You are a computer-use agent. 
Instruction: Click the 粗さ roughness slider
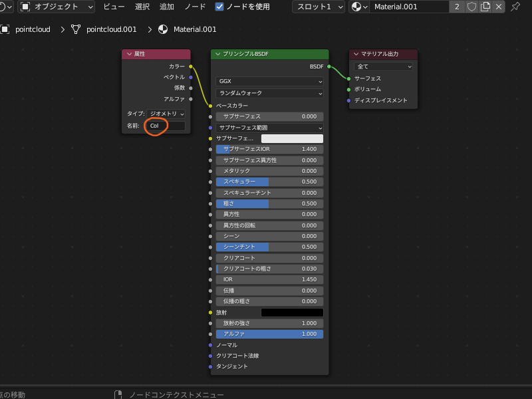click(x=269, y=203)
